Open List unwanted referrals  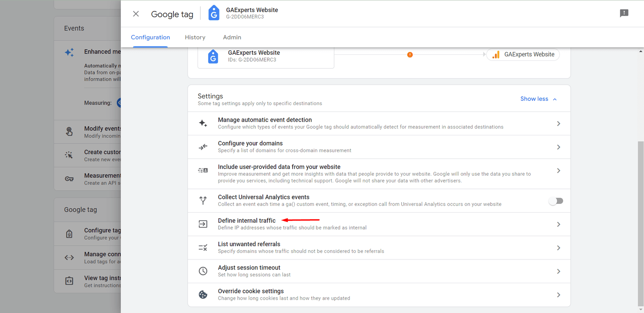click(379, 248)
